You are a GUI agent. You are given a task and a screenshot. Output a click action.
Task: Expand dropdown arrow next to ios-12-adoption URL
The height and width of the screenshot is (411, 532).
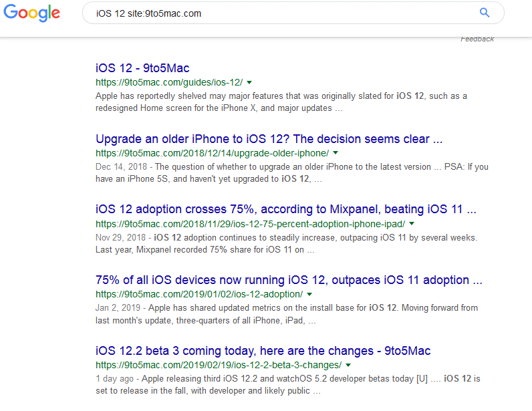[x=309, y=294]
